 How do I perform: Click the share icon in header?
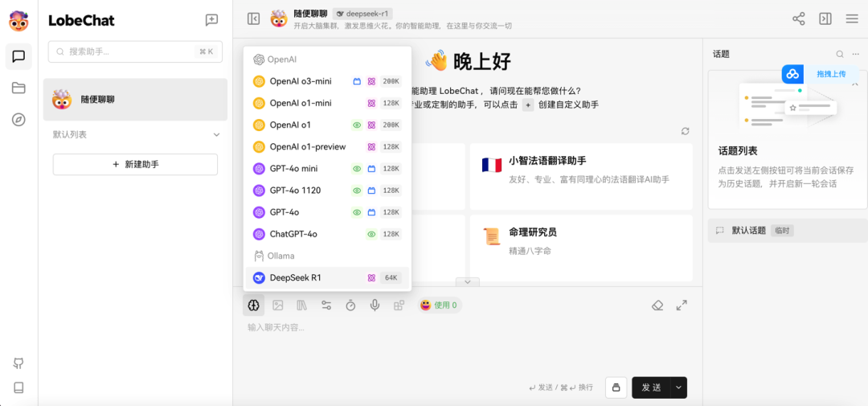click(x=798, y=18)
